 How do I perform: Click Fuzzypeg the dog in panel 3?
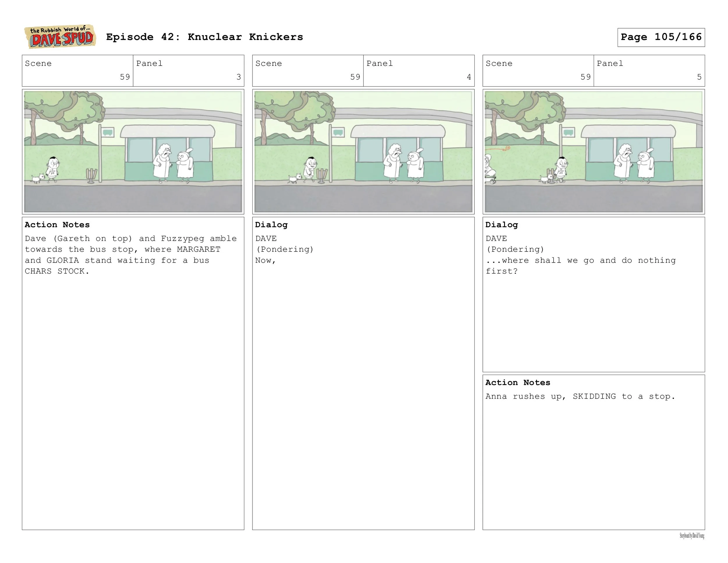38,178
